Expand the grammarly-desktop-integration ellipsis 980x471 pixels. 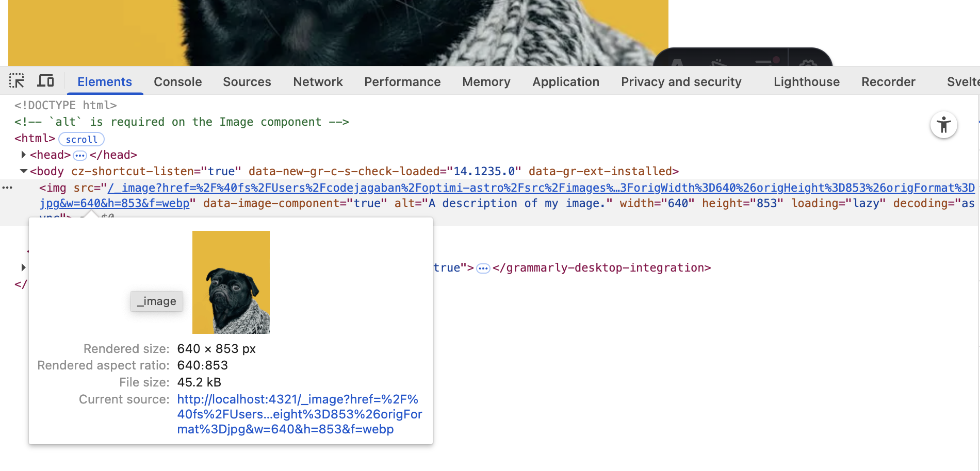483,267
